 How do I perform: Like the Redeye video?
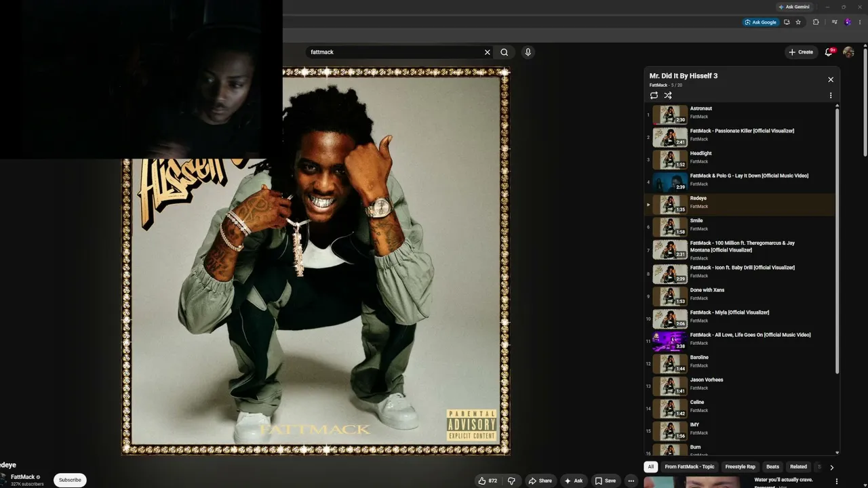(488, 481)
